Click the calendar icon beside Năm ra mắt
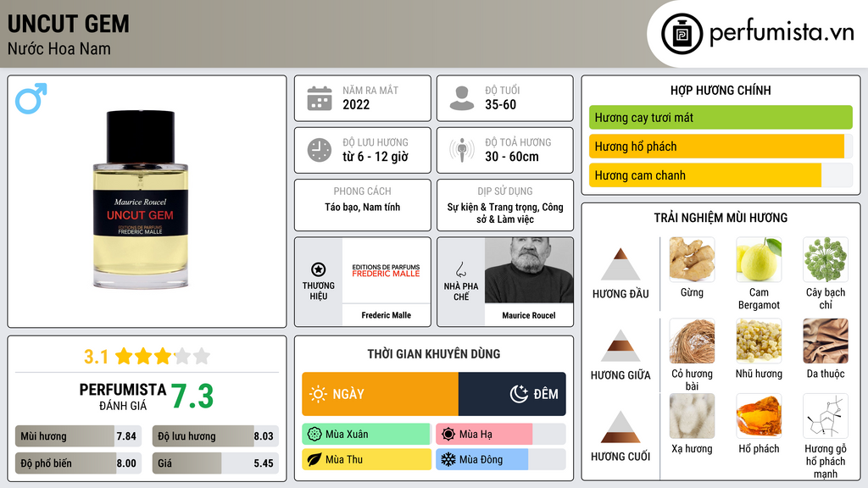868x488 pixels. point(320,98)
